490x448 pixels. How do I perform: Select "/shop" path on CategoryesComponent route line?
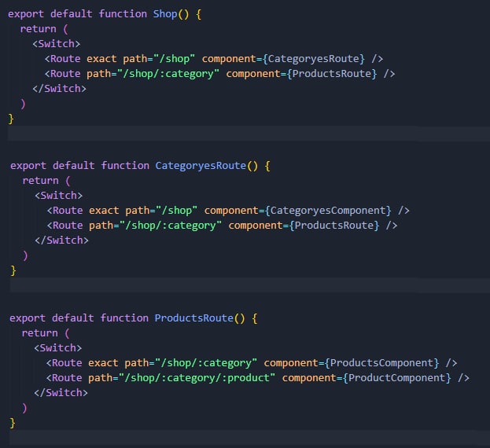pos(176,211)
